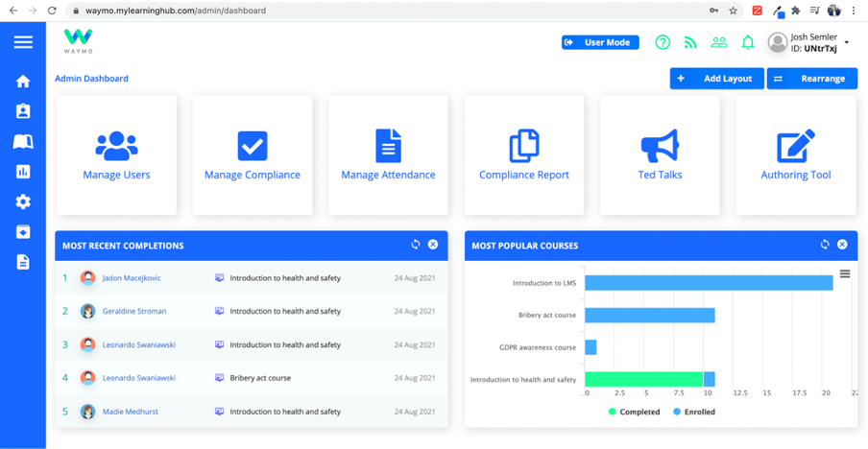
Task: Click Introduction to health and safety in Geraldine Stroman's row
Action: [285, 311]
